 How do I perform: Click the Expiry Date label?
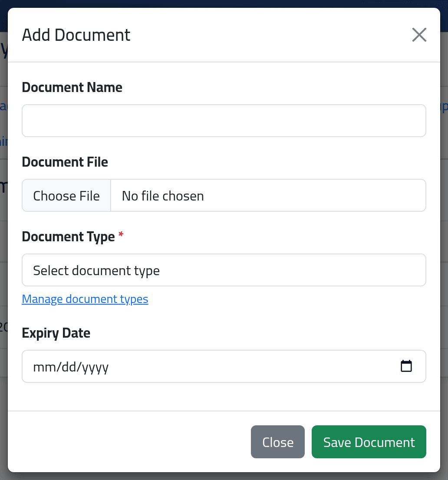(56, 333)
